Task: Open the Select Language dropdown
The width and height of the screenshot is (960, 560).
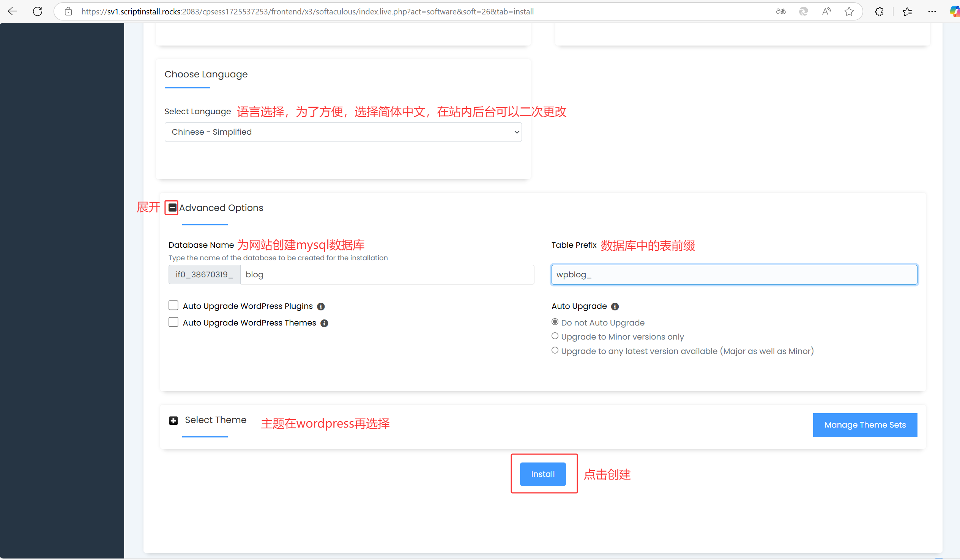Action: [x=343, y=132]
